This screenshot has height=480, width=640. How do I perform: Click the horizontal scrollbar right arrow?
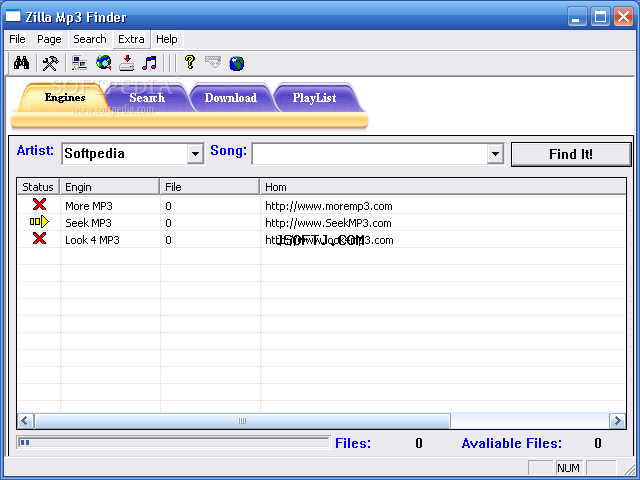point(617,421)
